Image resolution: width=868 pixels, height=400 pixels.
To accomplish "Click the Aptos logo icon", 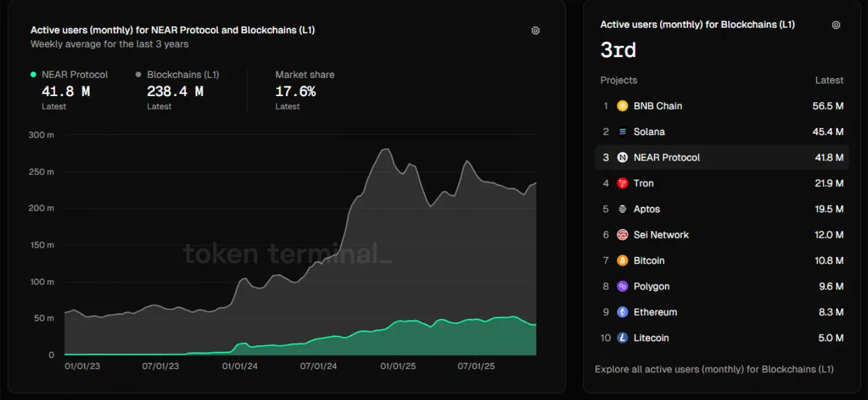I will point(622,209).
